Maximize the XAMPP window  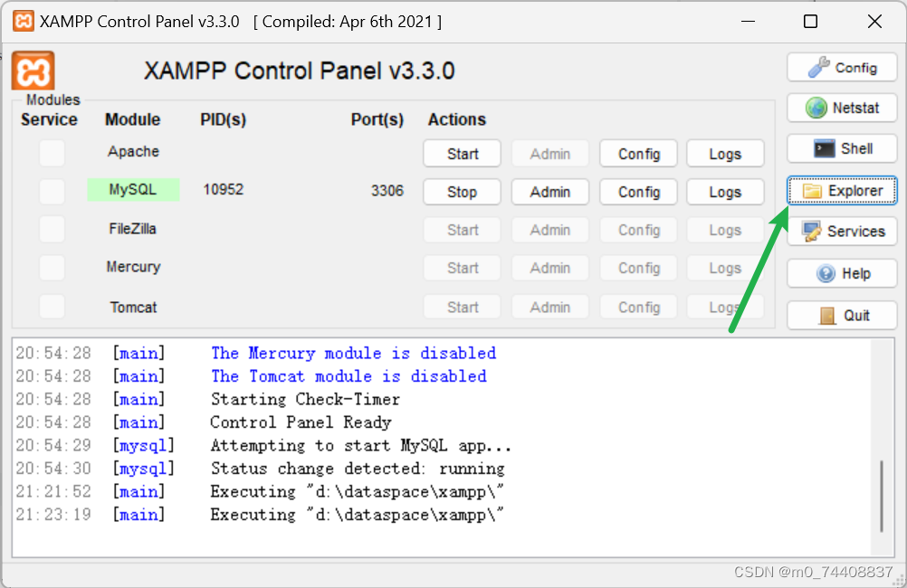tap(811, 22)
